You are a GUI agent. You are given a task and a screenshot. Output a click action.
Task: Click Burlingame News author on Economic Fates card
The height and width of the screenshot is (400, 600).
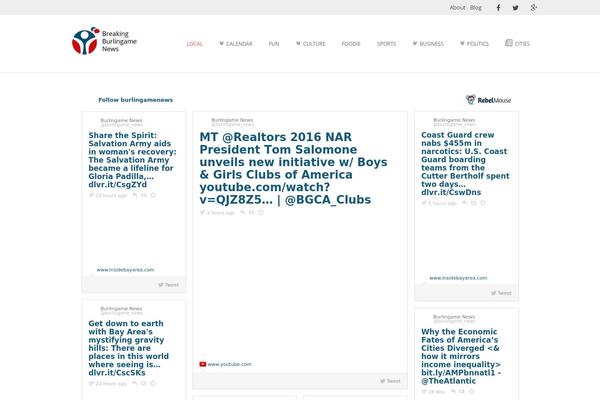tap(454, 317)
